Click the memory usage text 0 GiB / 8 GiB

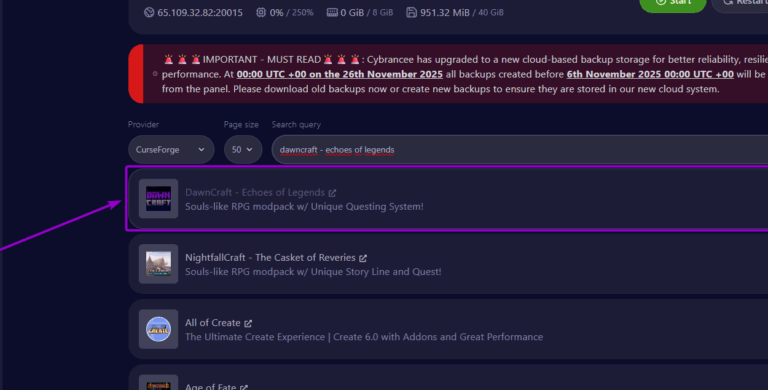(x=367, y=13)
